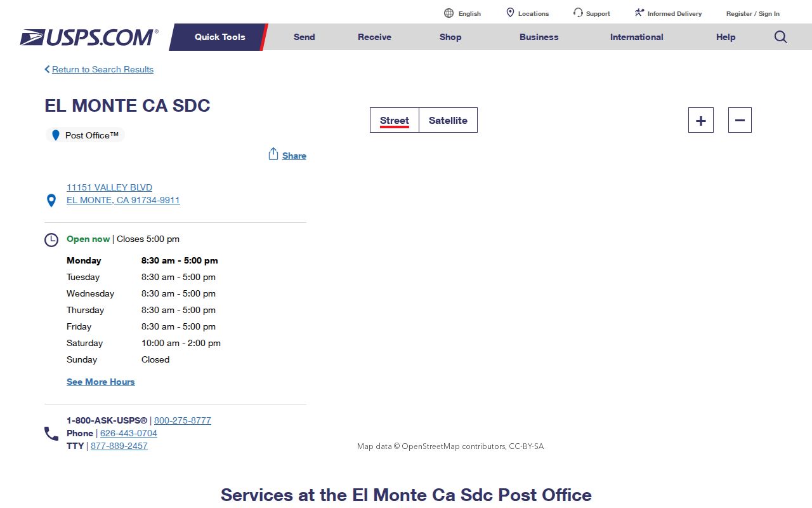Click the Locations pin icon
The height and width of the screenshot is (508, 812).
pos(510,13)
